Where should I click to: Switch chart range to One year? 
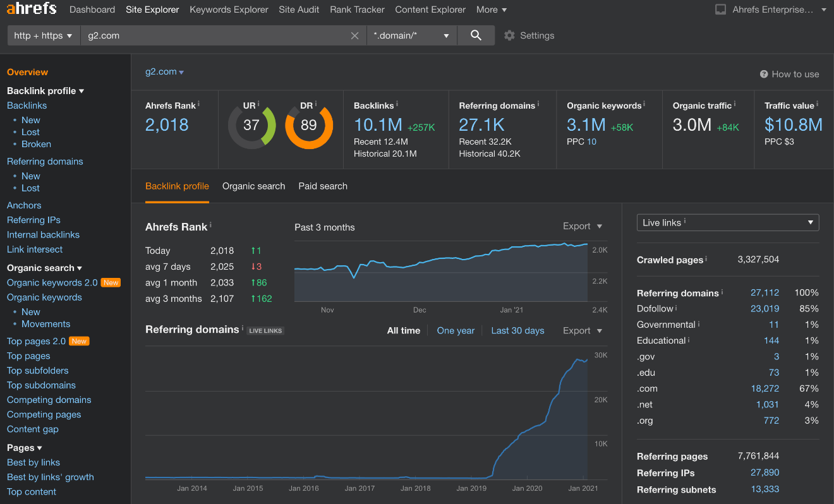[456, 330]
